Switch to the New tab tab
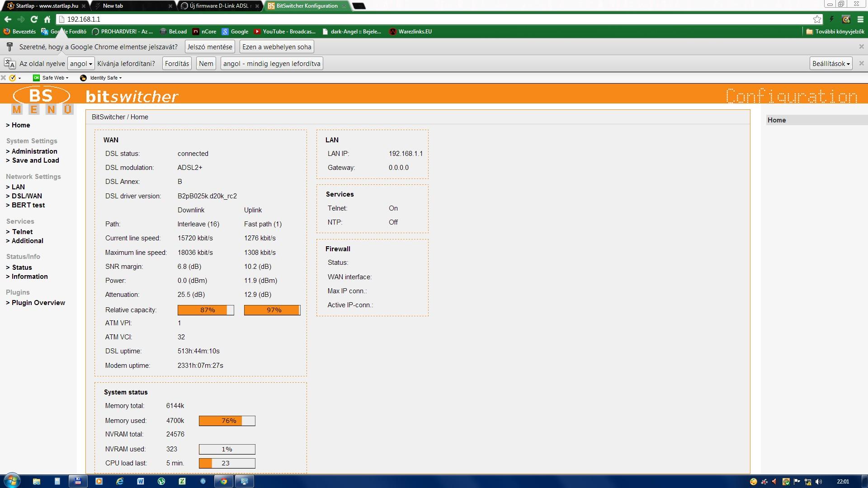868x488 pixels. click(x=131, y=6)
